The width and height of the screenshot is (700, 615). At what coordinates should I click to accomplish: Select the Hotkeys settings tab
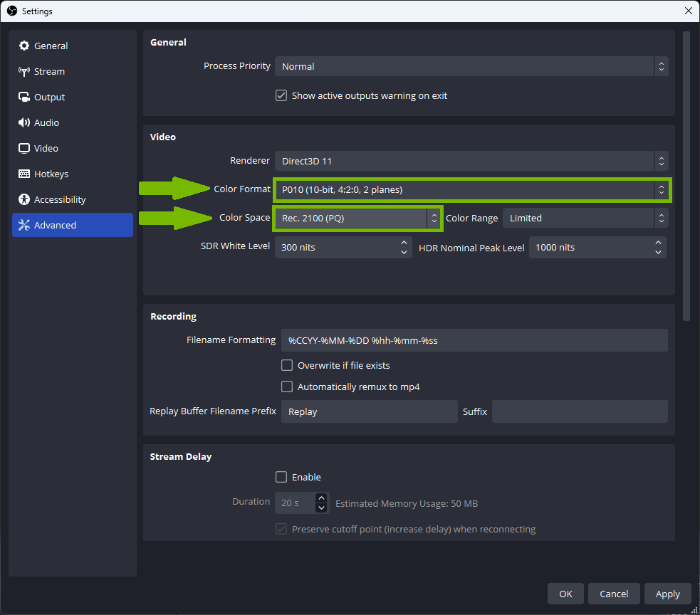[x=73, y=174]
